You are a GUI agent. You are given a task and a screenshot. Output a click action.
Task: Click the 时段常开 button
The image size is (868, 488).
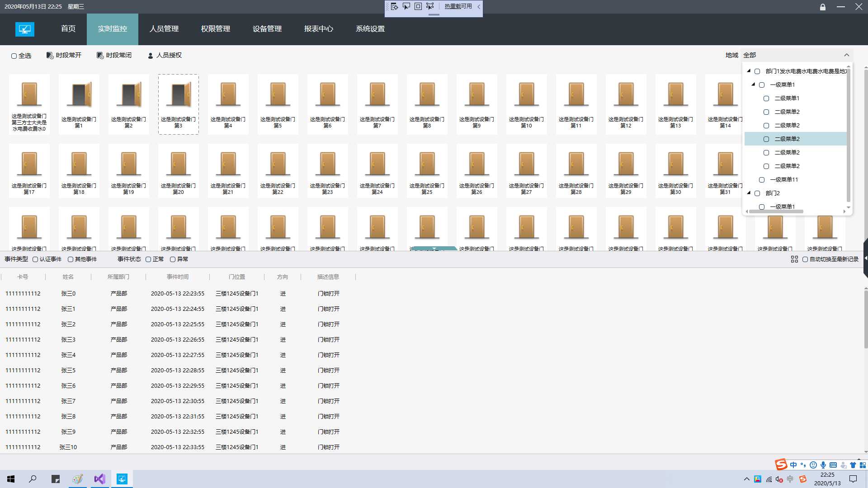[64, 55]
